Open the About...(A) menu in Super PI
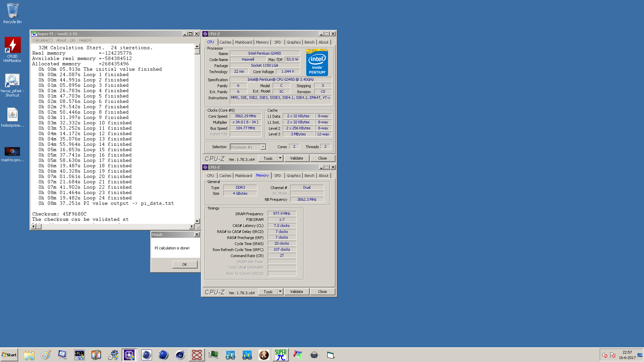Viewport: 644px width, 362px height. pos(66,40)
